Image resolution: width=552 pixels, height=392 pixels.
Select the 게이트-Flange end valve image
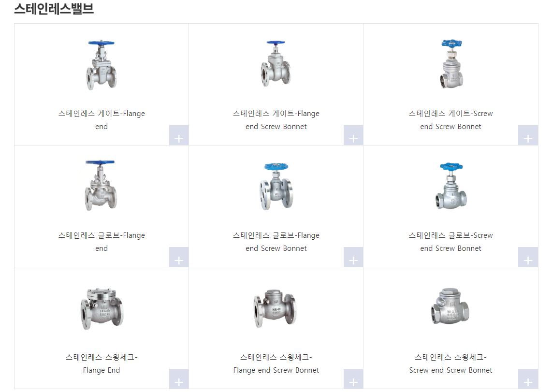tap(102, 65)
